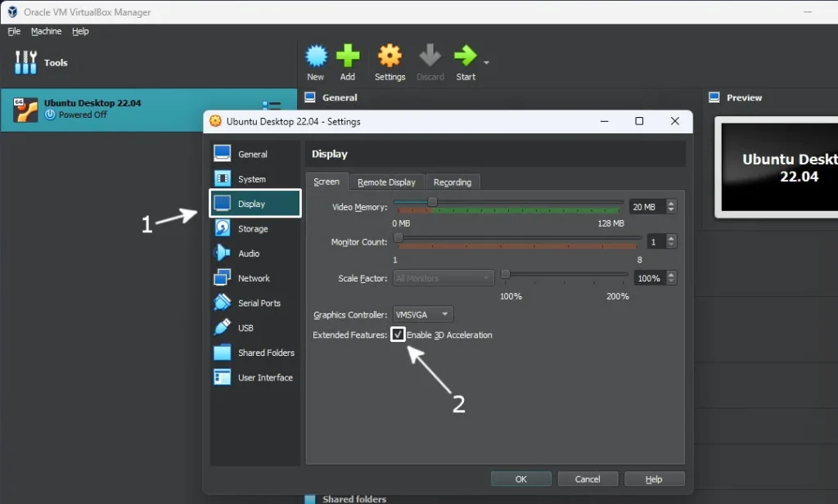Click the New virtual machine toolbar icon
The width and height of the screenshot is (838, 504).
(316, 56)
